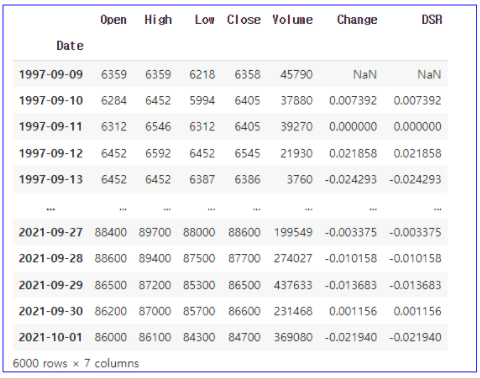Select Close value 86600
The image size is (480, 378).
point(244,311)
